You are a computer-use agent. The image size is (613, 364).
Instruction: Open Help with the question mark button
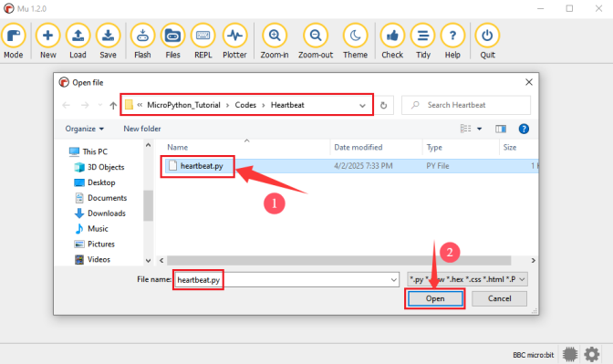coord(452,41)
